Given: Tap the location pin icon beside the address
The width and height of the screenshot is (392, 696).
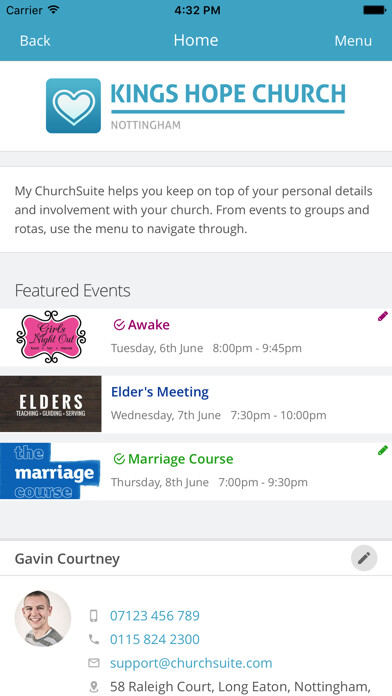Looking at the screenshot, I should click(94, 686).
